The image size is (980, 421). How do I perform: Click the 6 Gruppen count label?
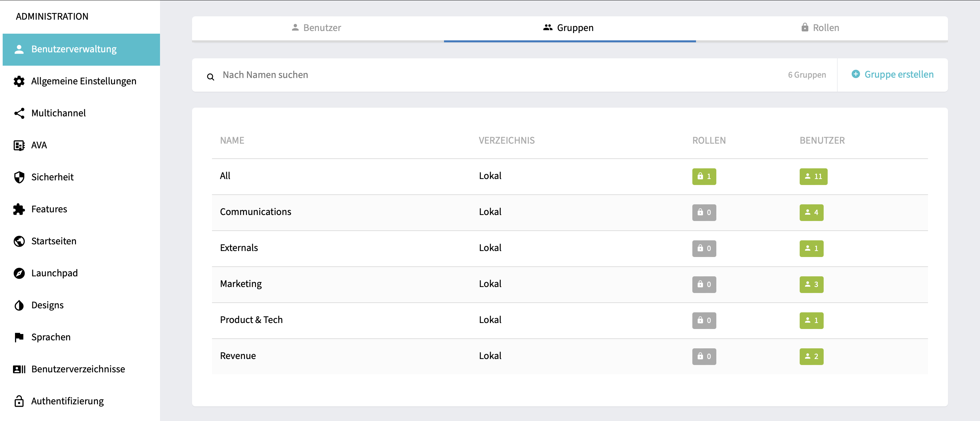tap(807, 75)
